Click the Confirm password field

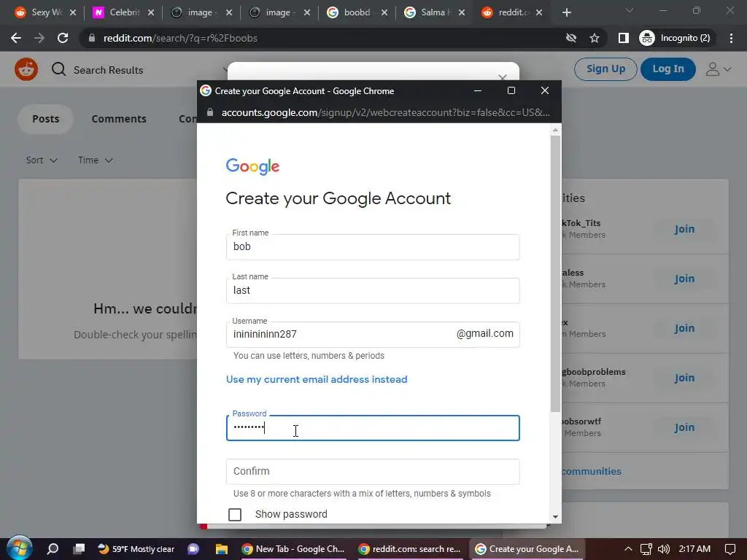(373, 472)
